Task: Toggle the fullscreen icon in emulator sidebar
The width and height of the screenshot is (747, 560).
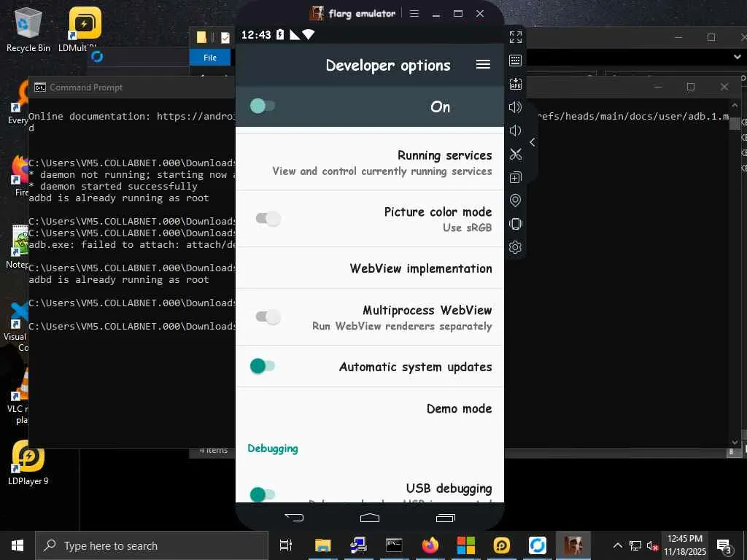Action: pos(516,36)
